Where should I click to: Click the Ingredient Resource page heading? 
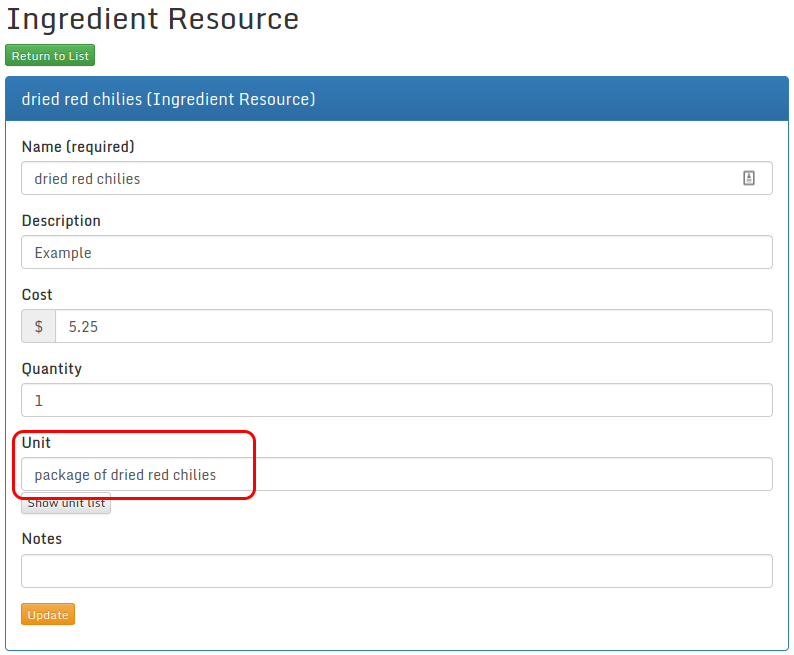153,19
